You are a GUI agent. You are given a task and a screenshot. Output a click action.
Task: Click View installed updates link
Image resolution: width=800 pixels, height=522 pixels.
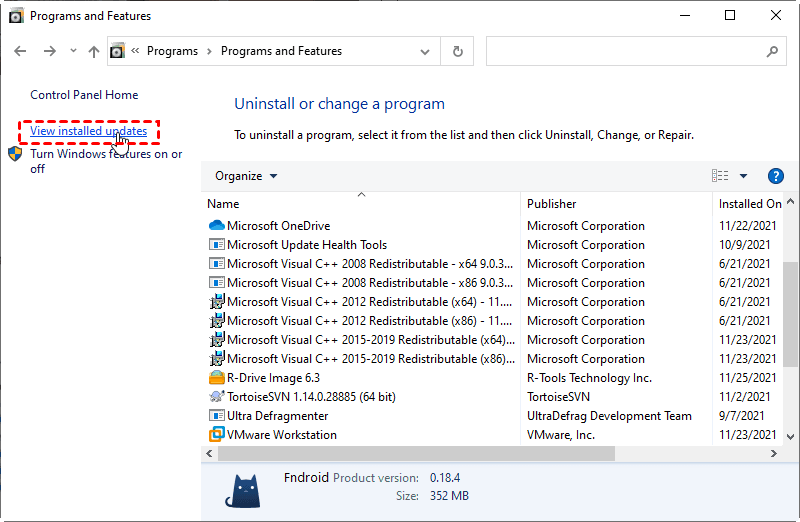pyautogui.click(x=88, y=131)
